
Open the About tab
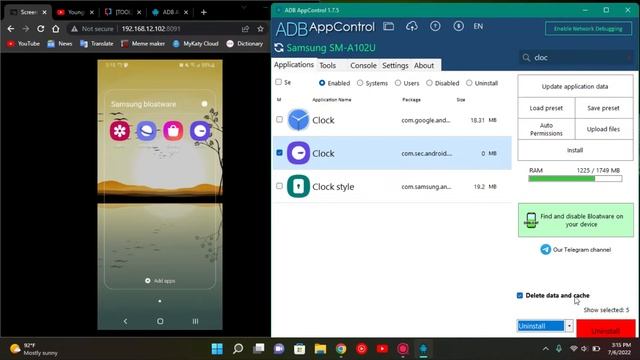pos(424,65)
